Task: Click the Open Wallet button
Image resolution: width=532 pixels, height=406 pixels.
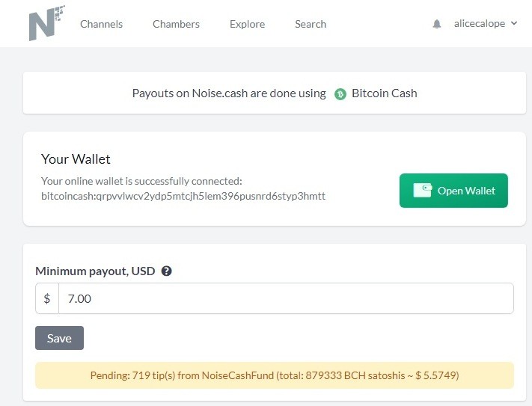Action: 453,191
